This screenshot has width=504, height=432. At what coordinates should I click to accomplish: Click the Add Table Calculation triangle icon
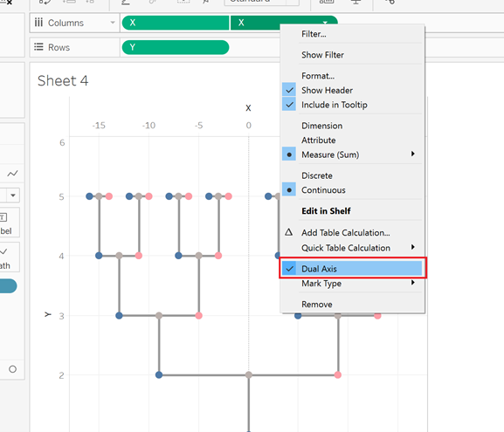[x=288, y=232]
